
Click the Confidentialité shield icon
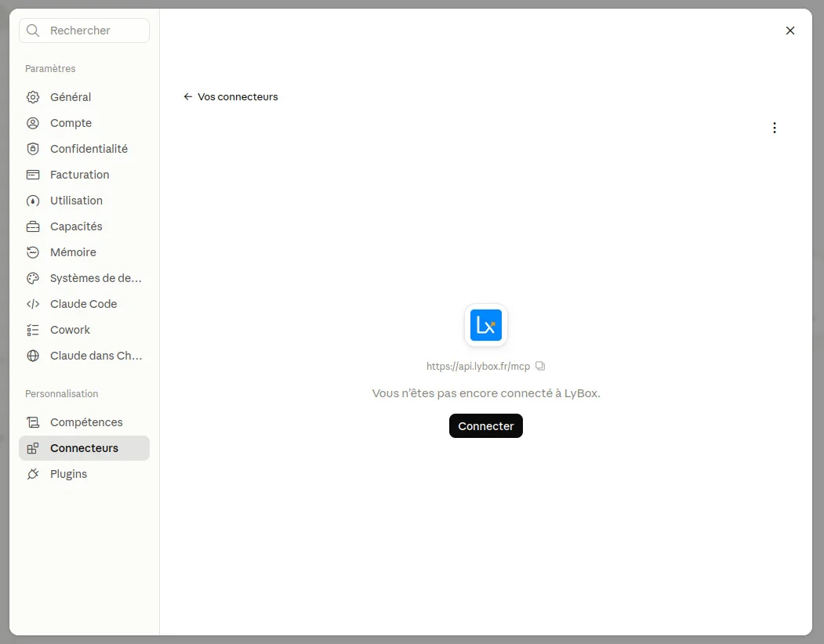[x=33, y=149]
